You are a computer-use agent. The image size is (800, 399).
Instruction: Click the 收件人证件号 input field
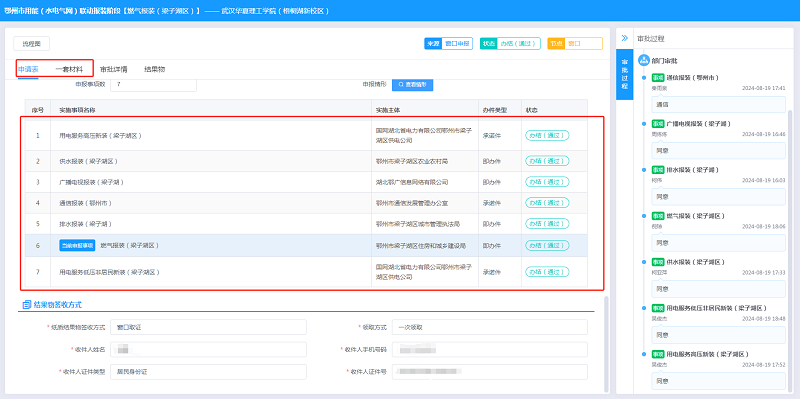tap(490, 372)
